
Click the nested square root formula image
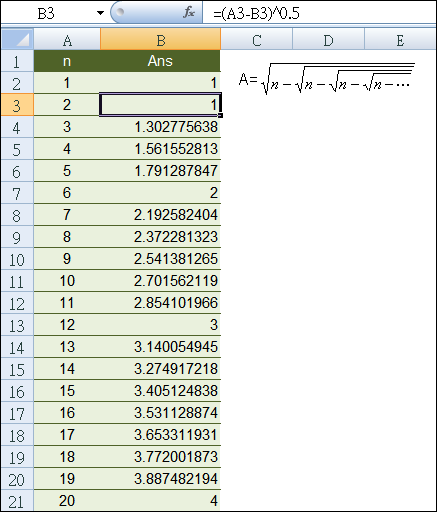coord(327,79)
